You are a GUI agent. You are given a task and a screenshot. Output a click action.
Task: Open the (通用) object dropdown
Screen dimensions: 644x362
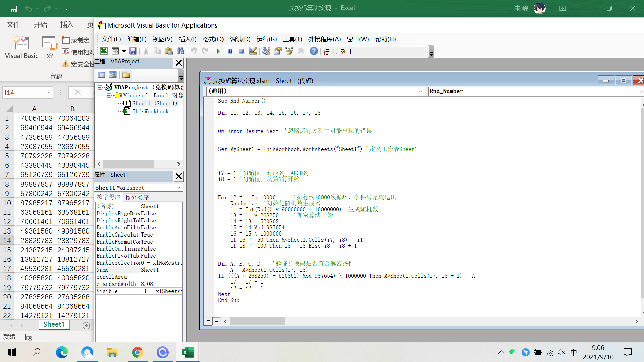click(x=420, y=91)
